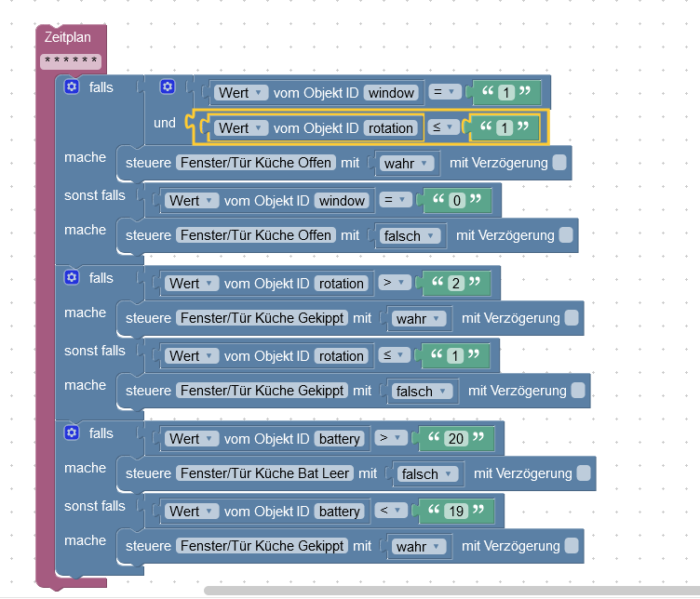Select the und logic block label
The height and width of the screenshot is (599, 700).
click(x=164, y=123)
